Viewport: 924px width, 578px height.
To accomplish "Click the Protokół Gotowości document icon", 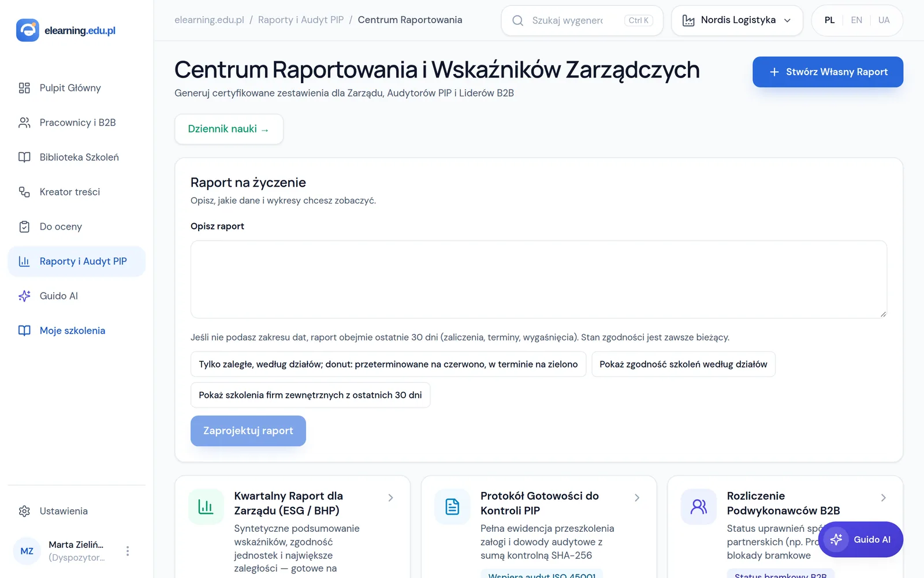I will 452,507.
